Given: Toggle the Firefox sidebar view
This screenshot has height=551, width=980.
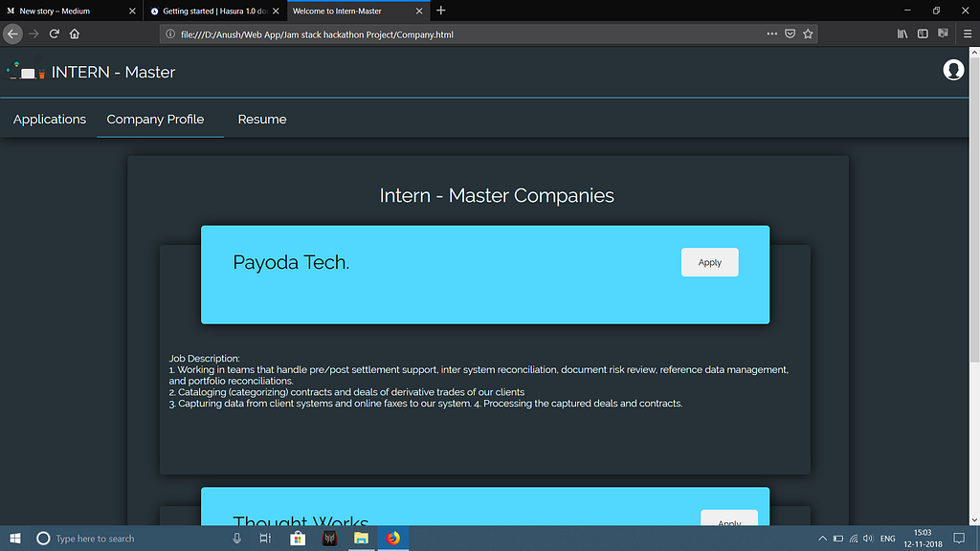Looking at the screenshot, I should coord(923,33).
